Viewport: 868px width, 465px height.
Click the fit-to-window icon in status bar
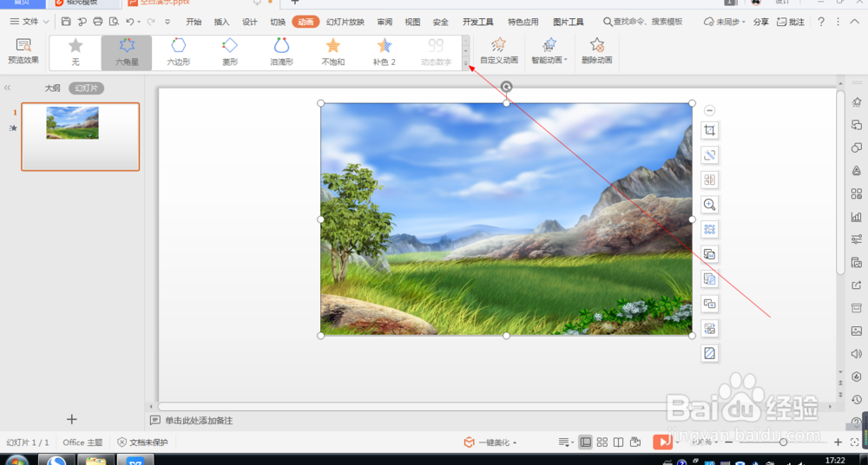pyautogui.click(x=854, y=442)
